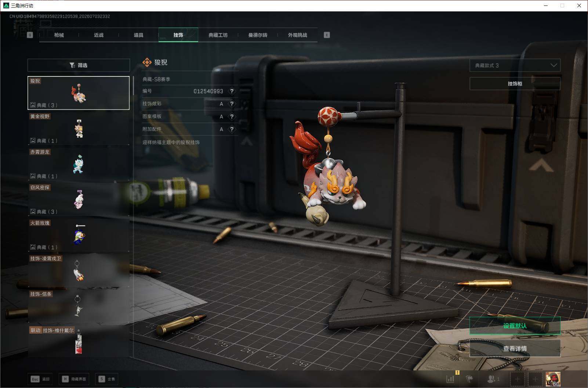Click the collection image icon on 火箭玫瑰 entry

[x=33, y=247]
